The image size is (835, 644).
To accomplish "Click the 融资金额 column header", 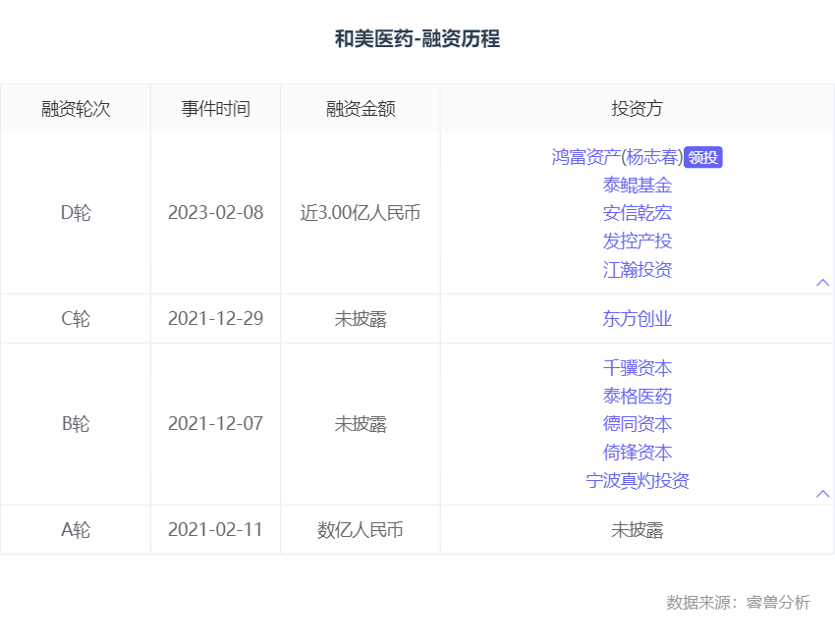I will [x=361, y=109].
